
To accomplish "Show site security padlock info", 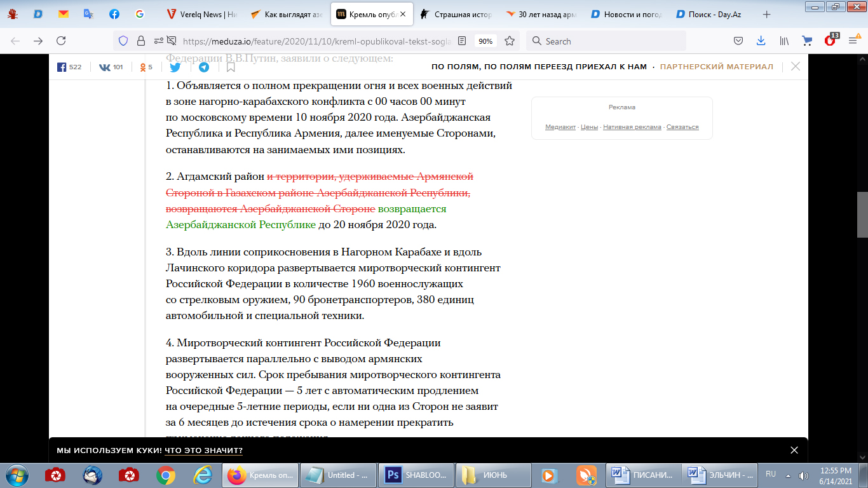I will pyautogui.click(x=140, y=41).
